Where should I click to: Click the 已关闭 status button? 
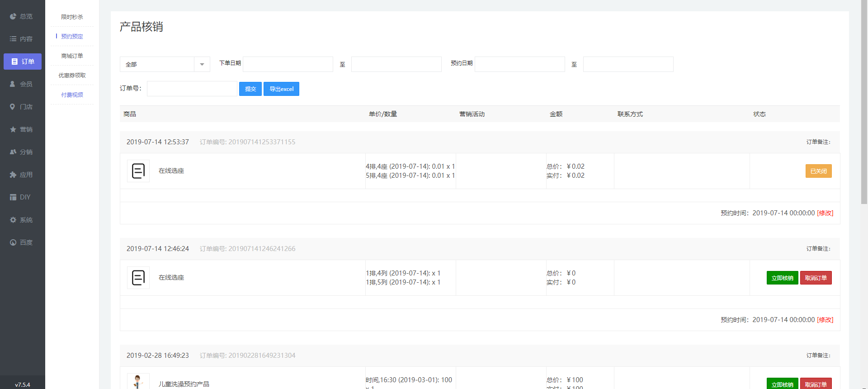coord(818,171)
